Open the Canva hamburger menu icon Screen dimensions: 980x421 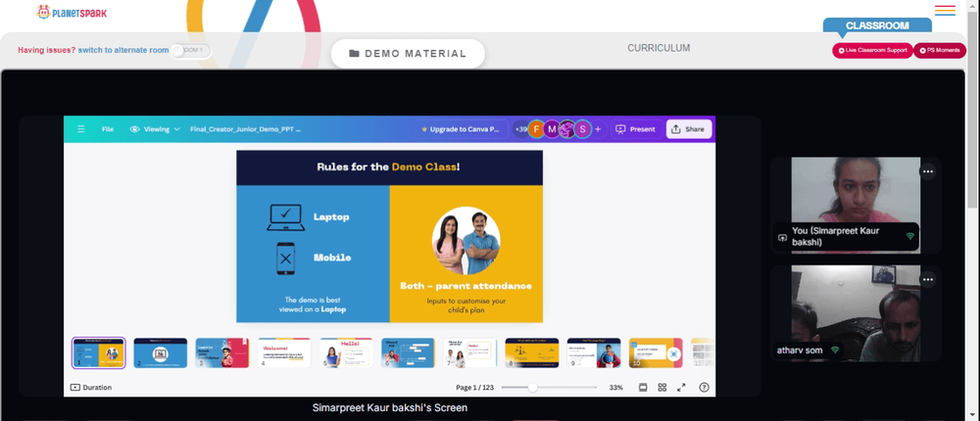80,129
